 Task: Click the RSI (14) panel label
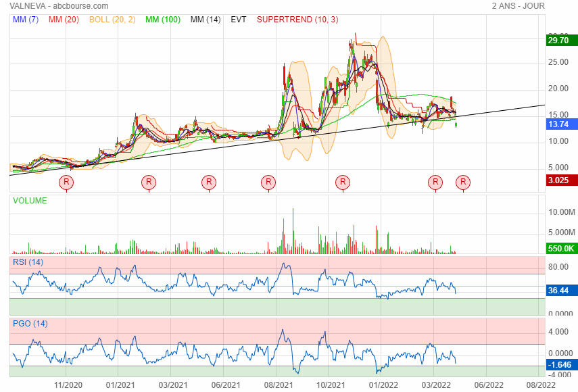coord(28,262)
